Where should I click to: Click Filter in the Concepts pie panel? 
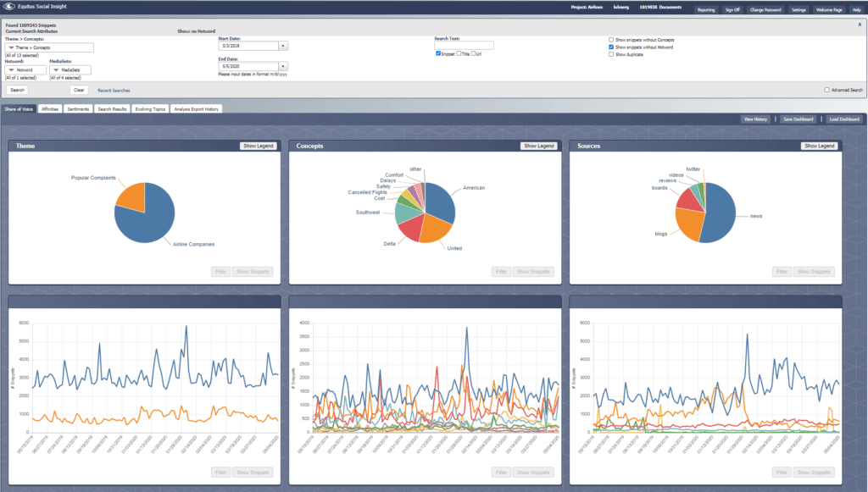coord(502,272)
